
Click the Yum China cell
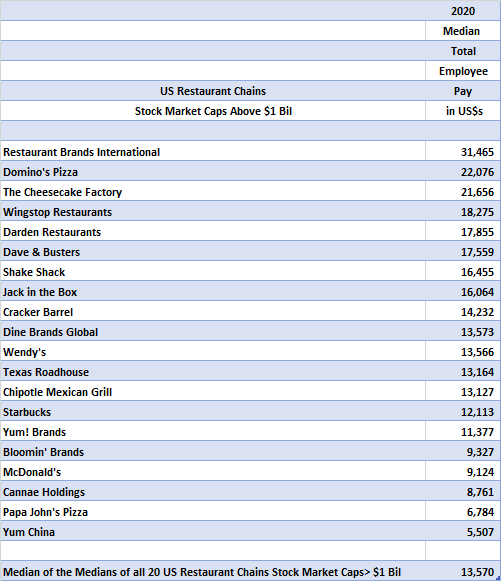click(x=213, y=532)
